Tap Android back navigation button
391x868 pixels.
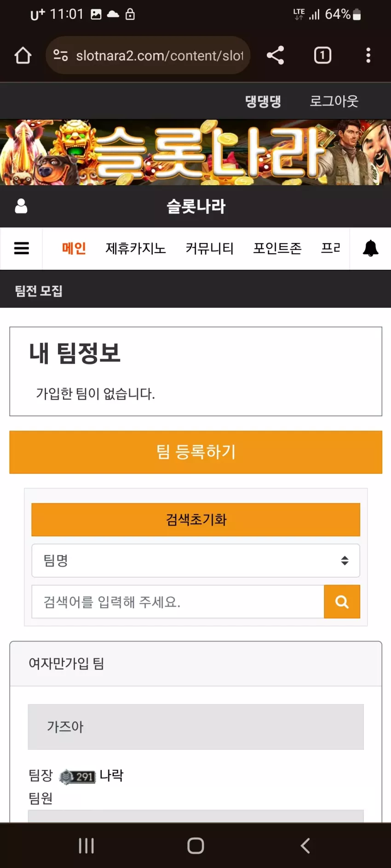[x=305, y=845]
